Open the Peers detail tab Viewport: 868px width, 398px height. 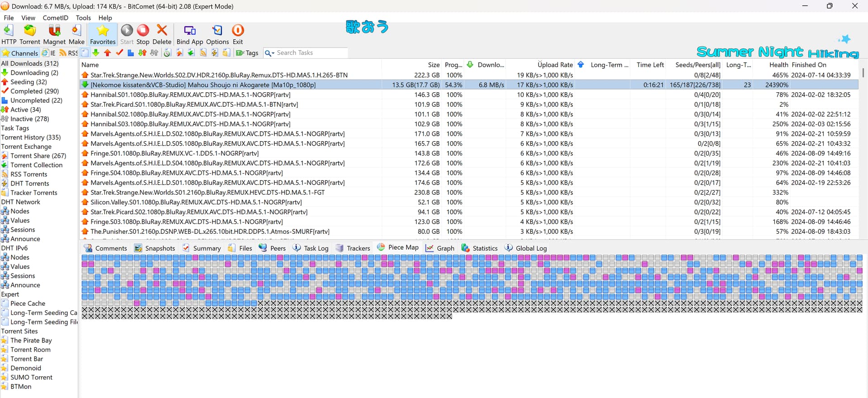coord(272,248)
